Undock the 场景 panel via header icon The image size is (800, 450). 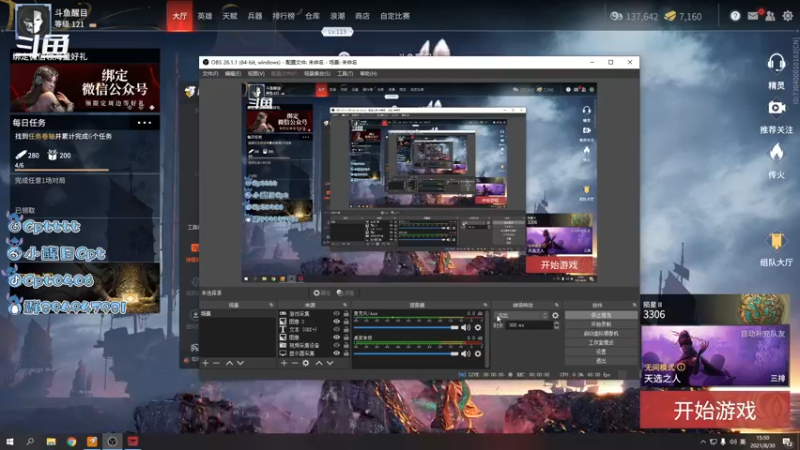271,305
